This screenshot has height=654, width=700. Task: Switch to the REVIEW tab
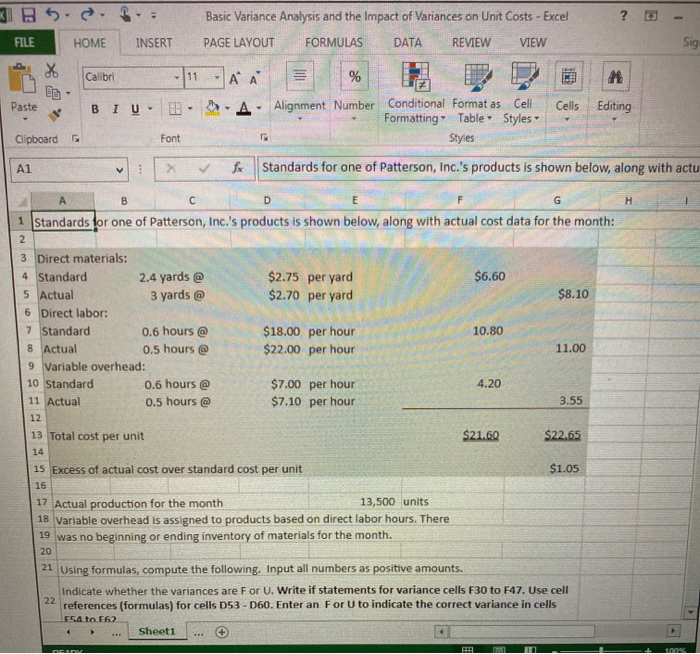click(x=471, y=43)
